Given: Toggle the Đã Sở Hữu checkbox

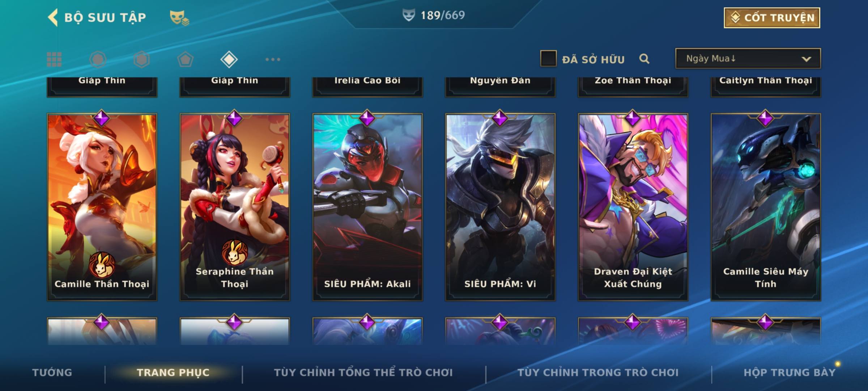Looking at the screenshot, I should [x=548, y=58].
